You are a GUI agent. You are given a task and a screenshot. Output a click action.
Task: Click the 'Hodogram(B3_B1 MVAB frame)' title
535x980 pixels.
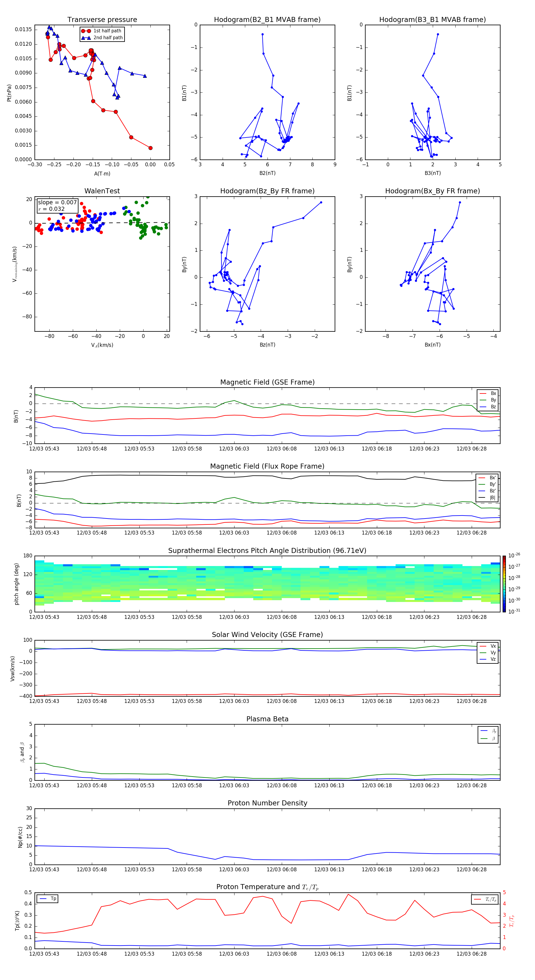(432, 19)
